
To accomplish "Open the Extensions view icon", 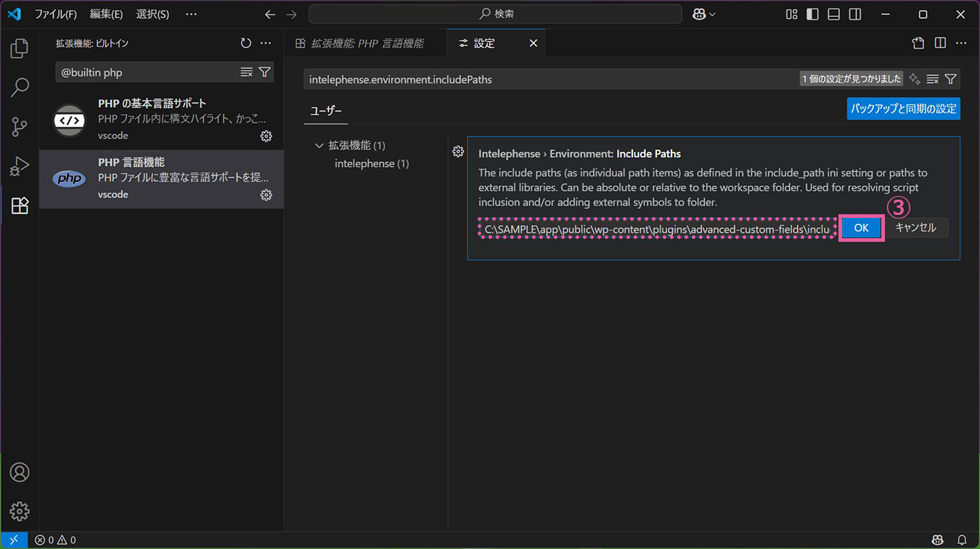I will coord(20,206).
